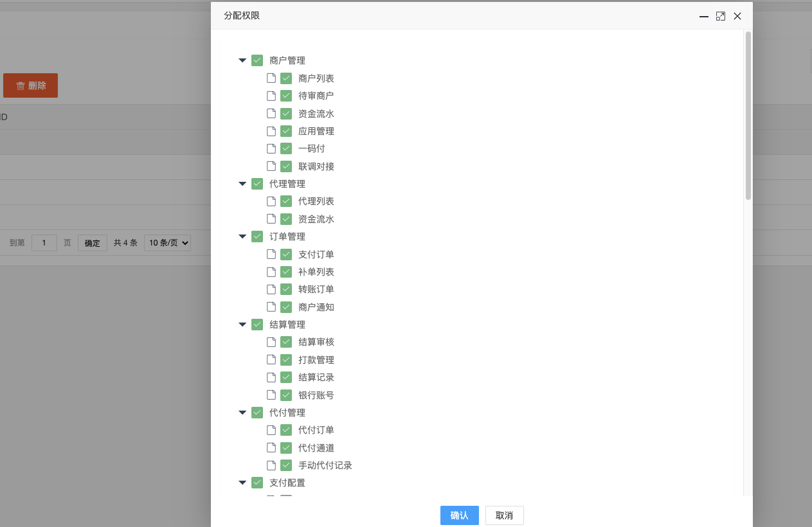The image size is (812, 527).
Task: Click the file icon beside 银行账号
Action: 271,395
